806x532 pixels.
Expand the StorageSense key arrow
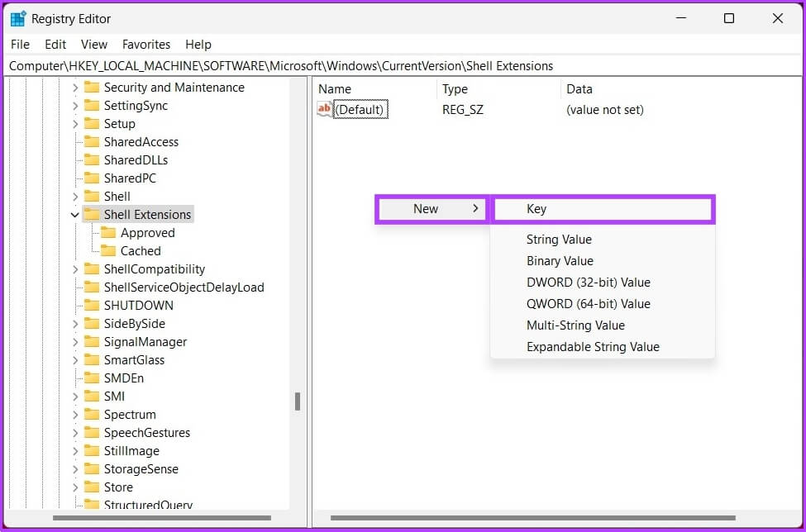(75, 469)
